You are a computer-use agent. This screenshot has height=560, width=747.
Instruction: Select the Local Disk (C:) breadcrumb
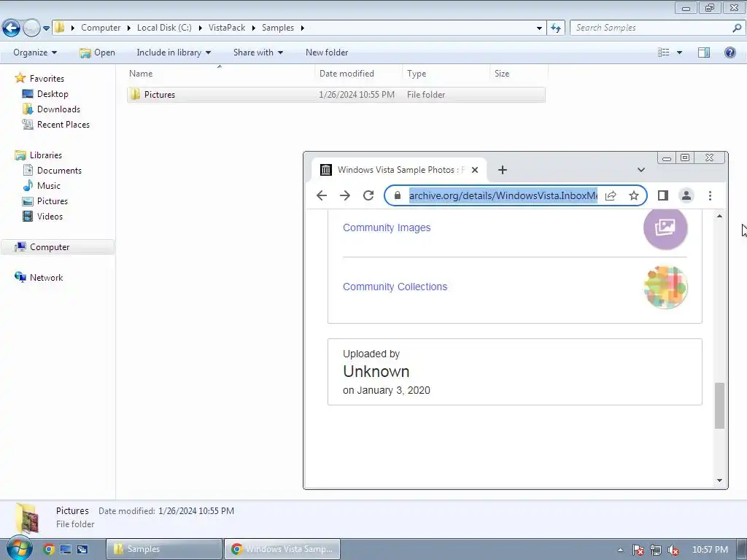(164, 28)
